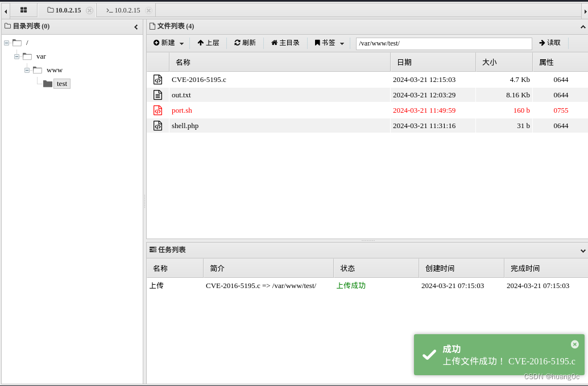588x386 pixels.
Task: Refresh file list with 刷新
Action: coord(245,43)
